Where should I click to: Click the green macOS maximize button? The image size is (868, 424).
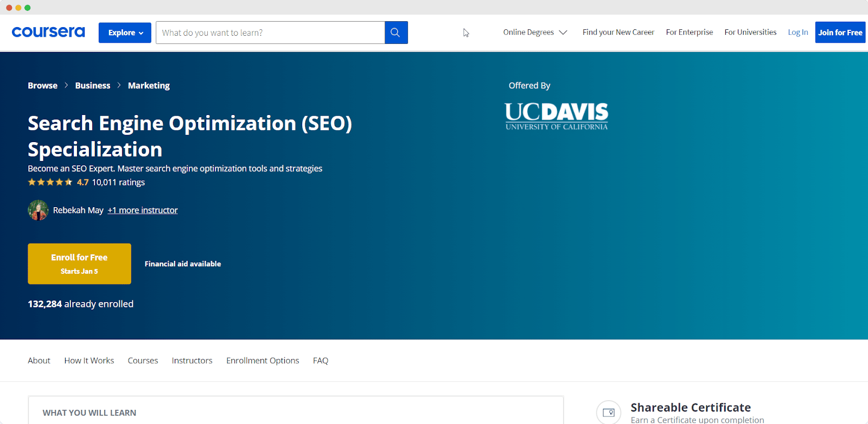tap(27, 8)
